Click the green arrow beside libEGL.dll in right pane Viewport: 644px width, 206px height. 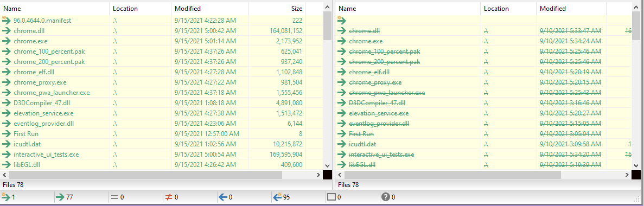point(342,165)
